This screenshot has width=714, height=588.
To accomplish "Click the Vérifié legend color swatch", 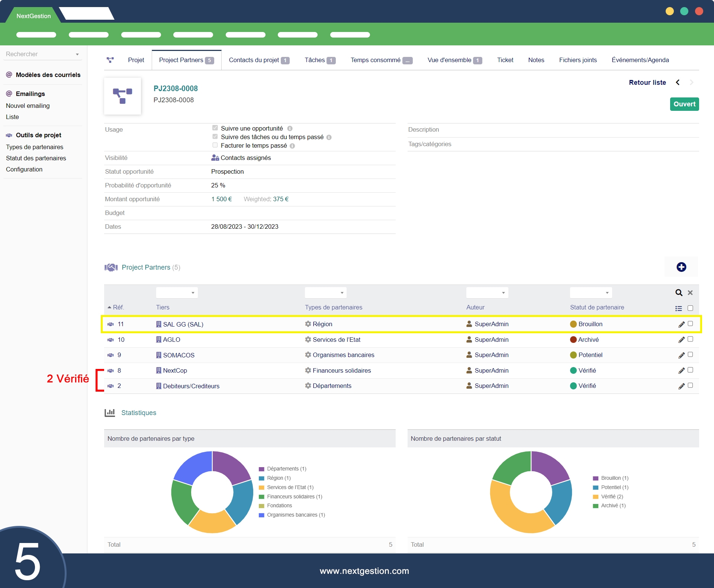I will tap(595, 497).
